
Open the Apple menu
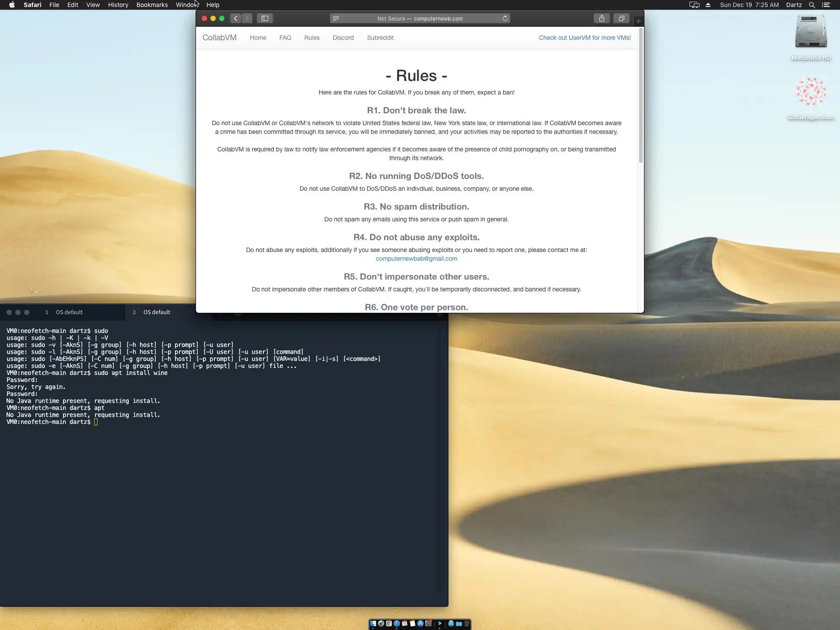pos(12,5)
